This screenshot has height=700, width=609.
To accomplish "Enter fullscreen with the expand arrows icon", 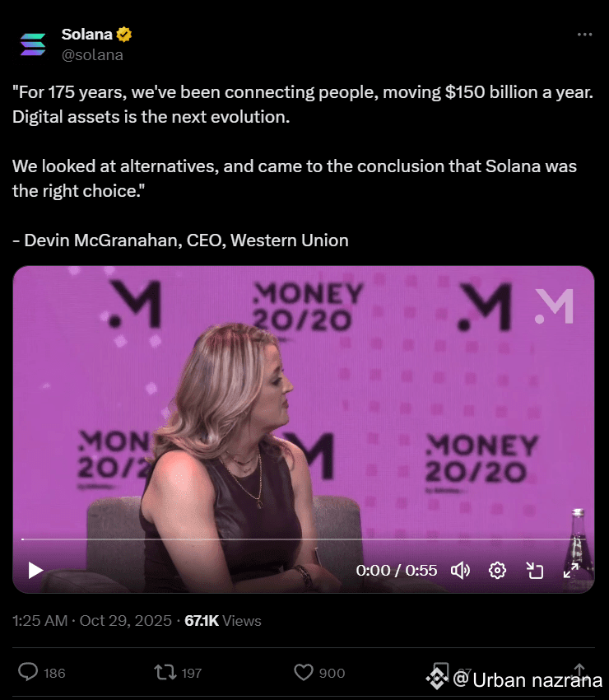I will (x=570, y=570).
